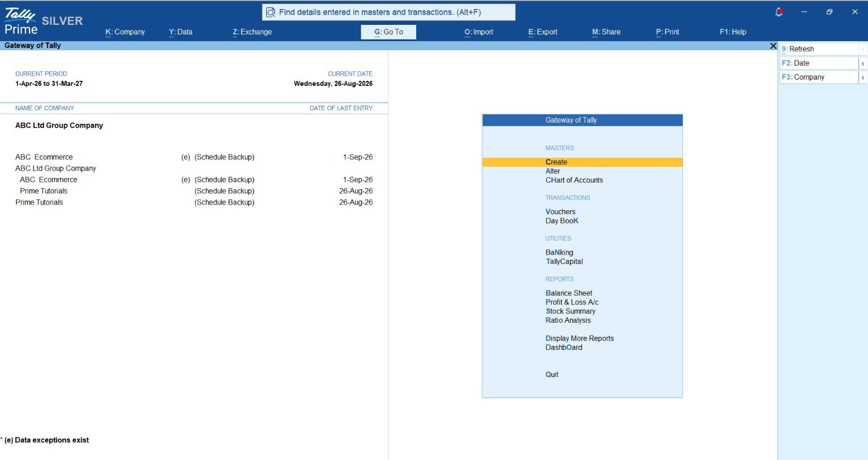Minimize the TallyPrime window
The image size is (868, 460).
pyautogui.click(x=804, y=12)
